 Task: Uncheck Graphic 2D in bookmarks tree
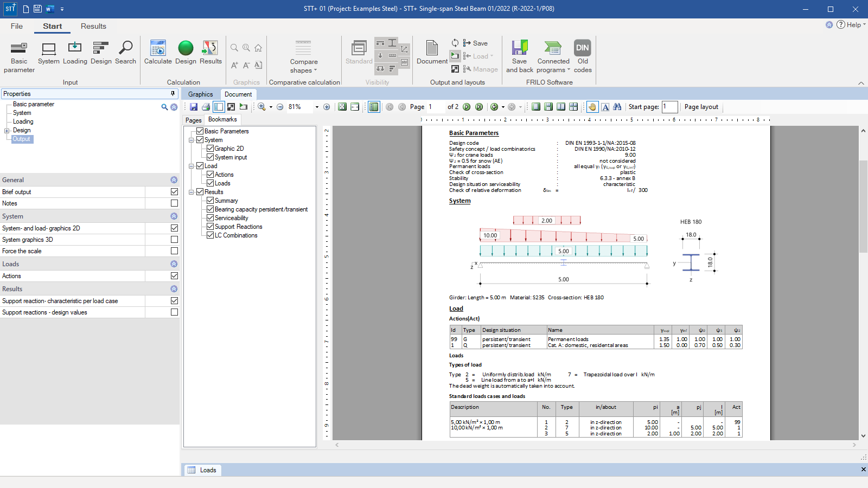tap(210, 148)
